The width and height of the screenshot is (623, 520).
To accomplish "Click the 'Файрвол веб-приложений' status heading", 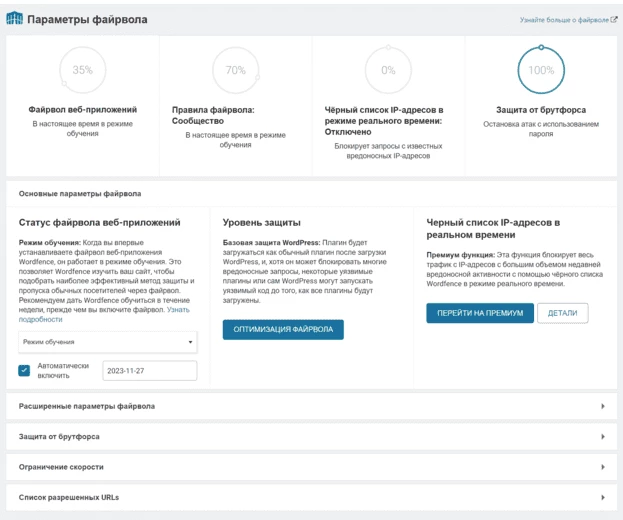I will 83,110.
